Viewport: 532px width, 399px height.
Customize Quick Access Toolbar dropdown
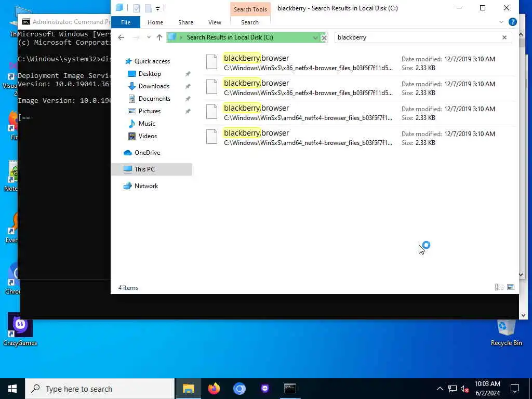click(x=158, y=8)
